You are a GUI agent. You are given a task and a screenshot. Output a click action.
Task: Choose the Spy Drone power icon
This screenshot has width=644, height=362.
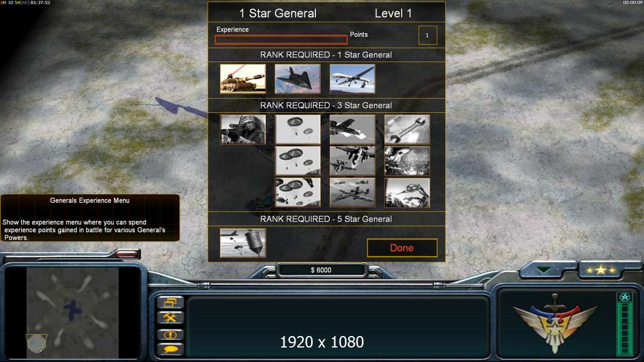pyautogui.click(x=352, y=78)
